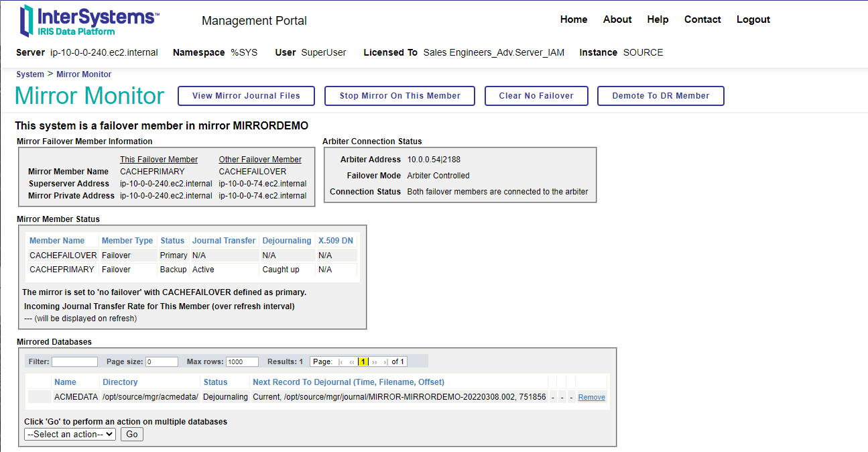This screenshot has height=452, width=868.
Task: Select highlighted page 1 in pager
Action: [363, 362]
